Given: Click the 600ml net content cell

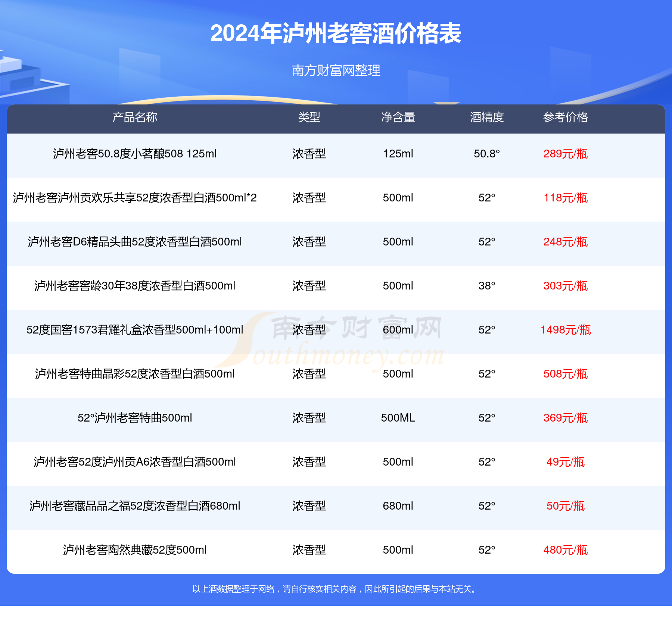Looking at the screenshot, I should click(x=398, y=330).
